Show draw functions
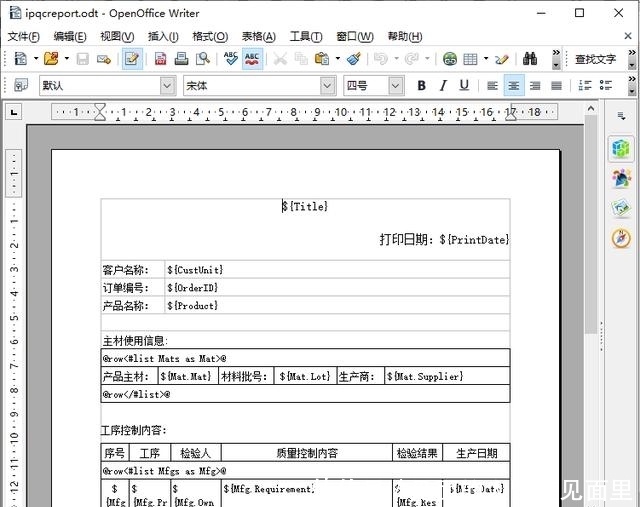Image resolution: width=640 pixels, height=507 pixels. 502,59
